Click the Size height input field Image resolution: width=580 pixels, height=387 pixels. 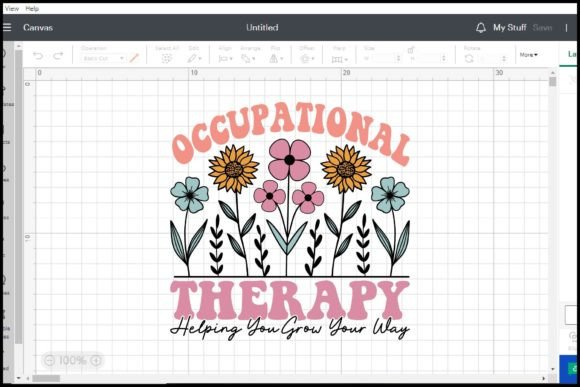pyautogui.click(x=428, y=58)
